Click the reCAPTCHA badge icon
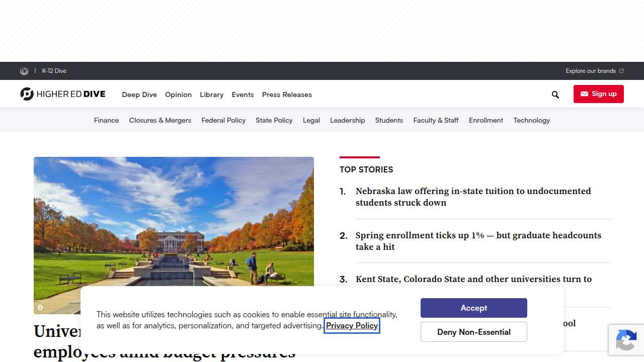Viewport: 644px width, 362px height. tap(626, 340)
